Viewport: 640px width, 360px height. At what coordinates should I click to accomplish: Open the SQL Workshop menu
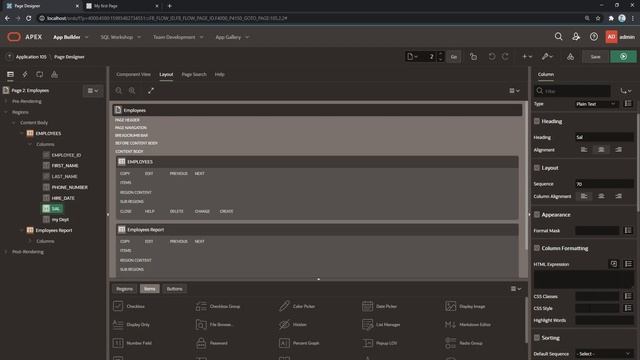(120, 37)
